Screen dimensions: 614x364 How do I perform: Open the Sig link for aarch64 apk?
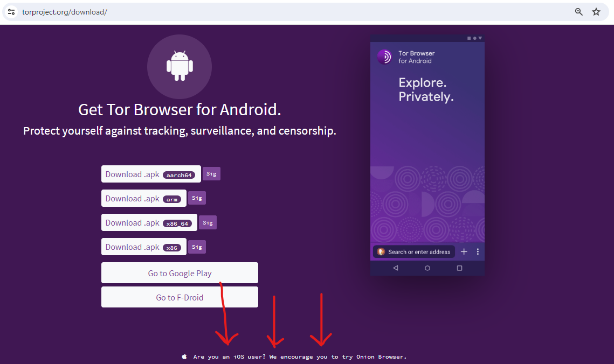[x=211, y=173]
